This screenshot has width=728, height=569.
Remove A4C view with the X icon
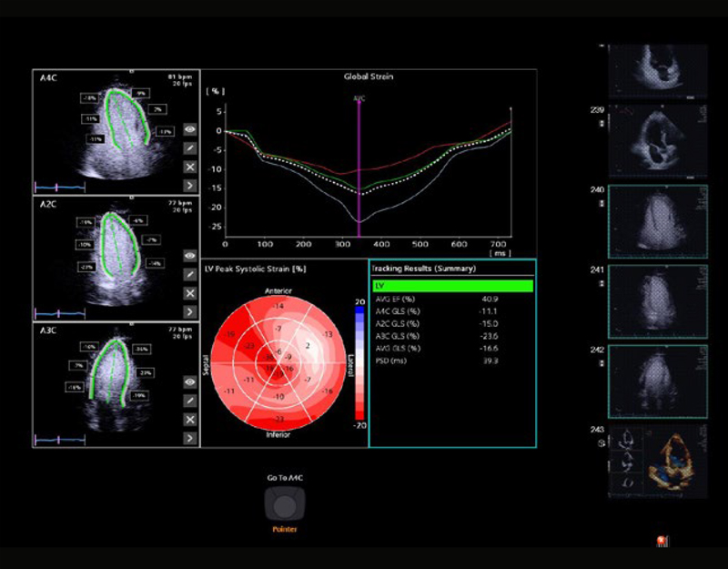coord(190,168)
